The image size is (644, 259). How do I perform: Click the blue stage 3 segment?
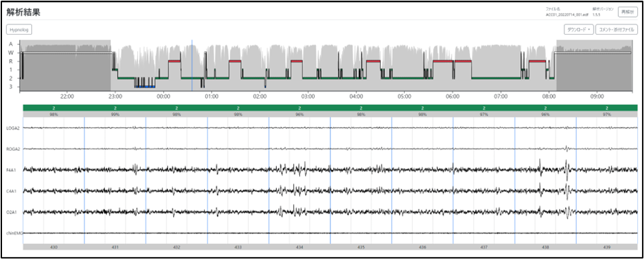coord(145,86)
